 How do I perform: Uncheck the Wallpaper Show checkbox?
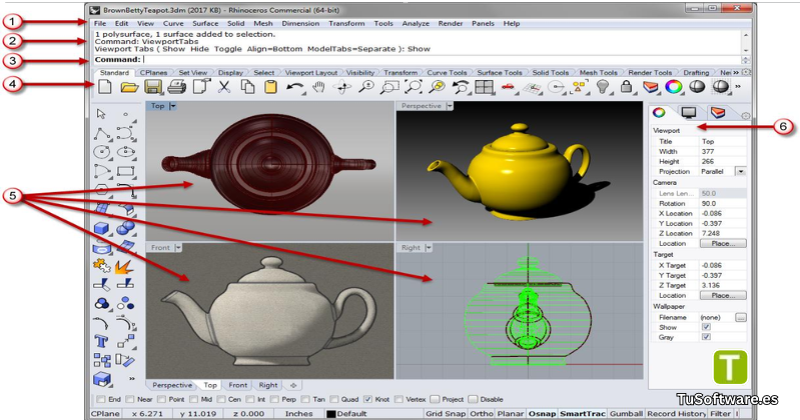coord(706,327)
